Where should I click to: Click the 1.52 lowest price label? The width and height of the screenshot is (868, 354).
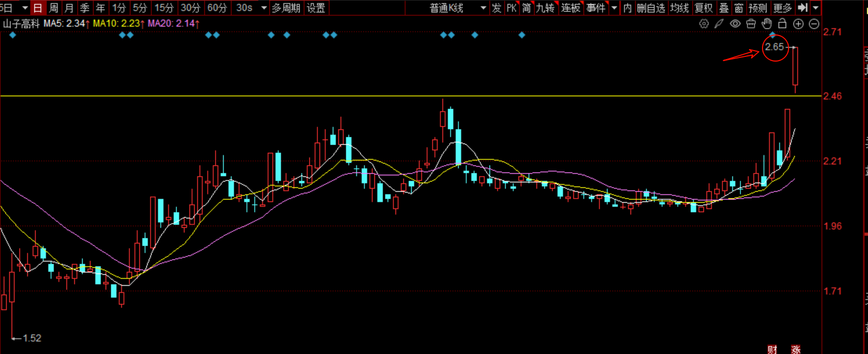pos(32,338)
